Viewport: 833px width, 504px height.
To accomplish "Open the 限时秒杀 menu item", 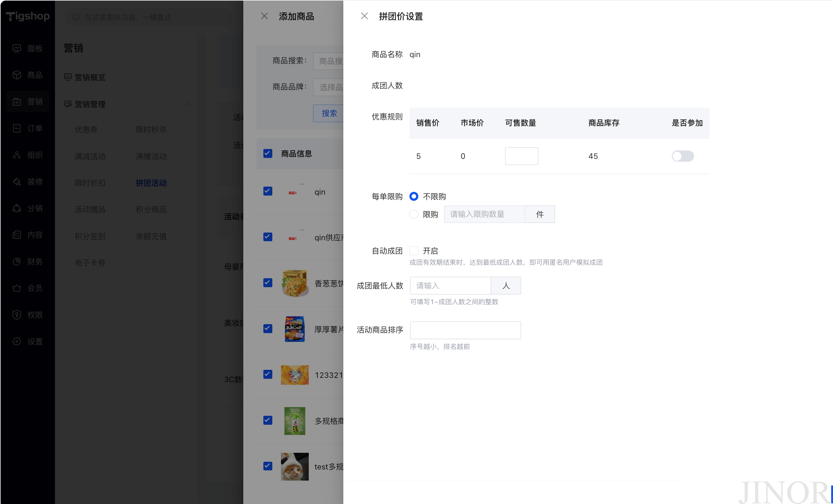I will (x=151, y=130).
